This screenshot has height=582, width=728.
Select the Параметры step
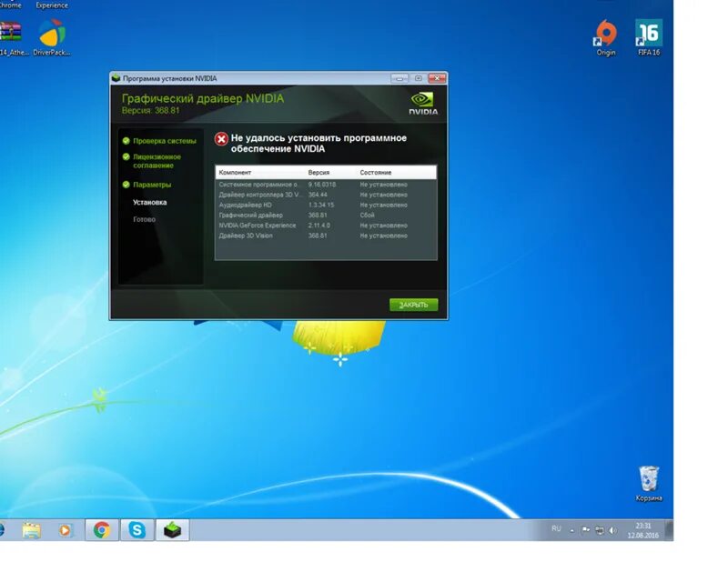point(152,185)
